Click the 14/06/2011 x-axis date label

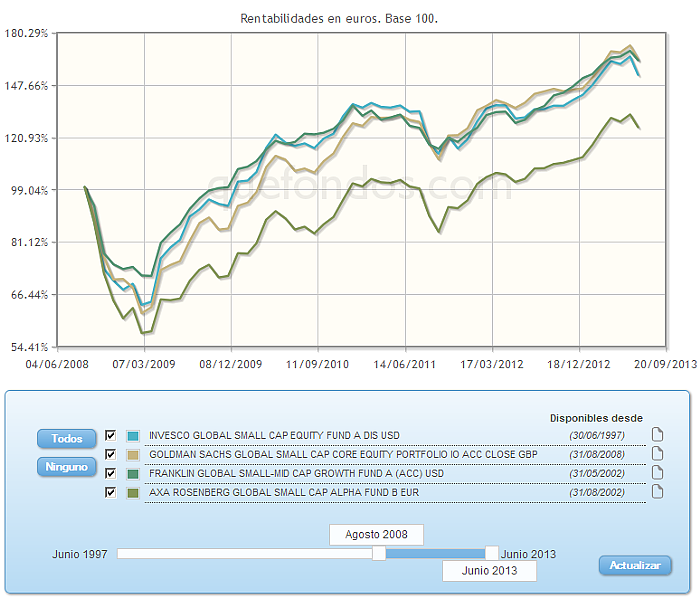(x=404, y=365)
